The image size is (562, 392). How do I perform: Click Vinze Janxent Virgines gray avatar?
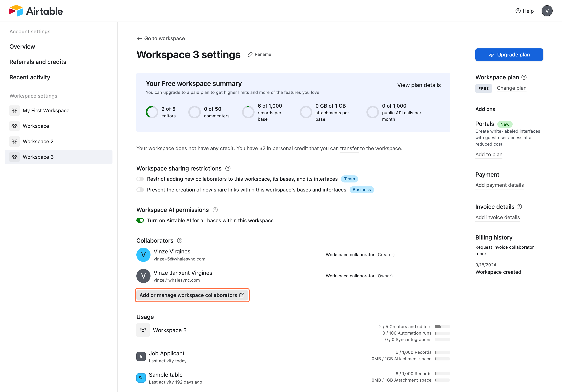coord(143,276)
